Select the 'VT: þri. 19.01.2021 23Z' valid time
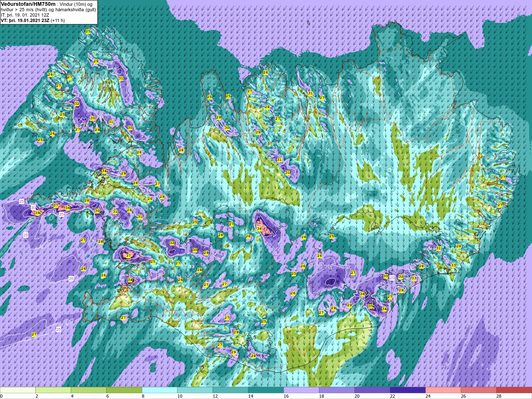The height and width of the screenshot is (399, 532). 25,20
